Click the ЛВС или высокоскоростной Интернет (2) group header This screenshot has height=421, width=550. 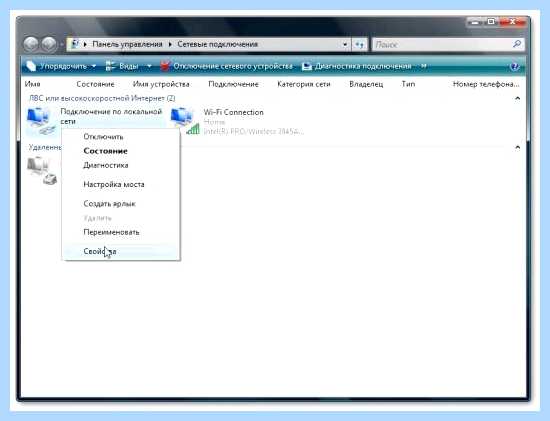[x=102, y=98]
